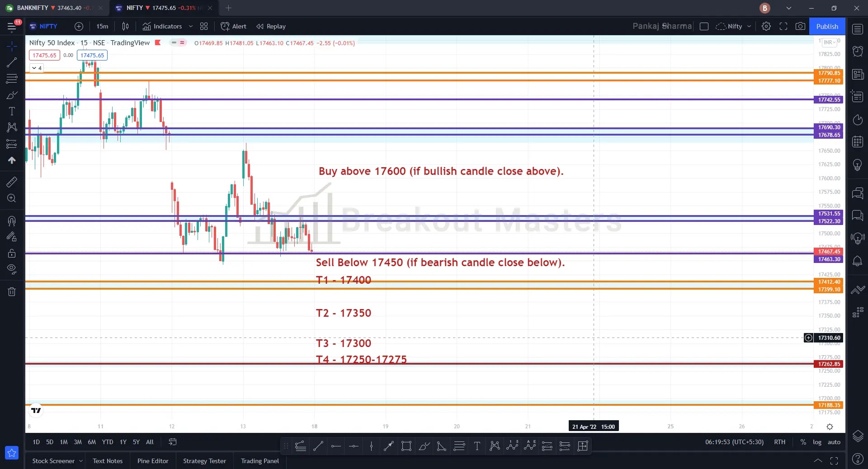Open the INR currency dropdown

click(829, 42)
